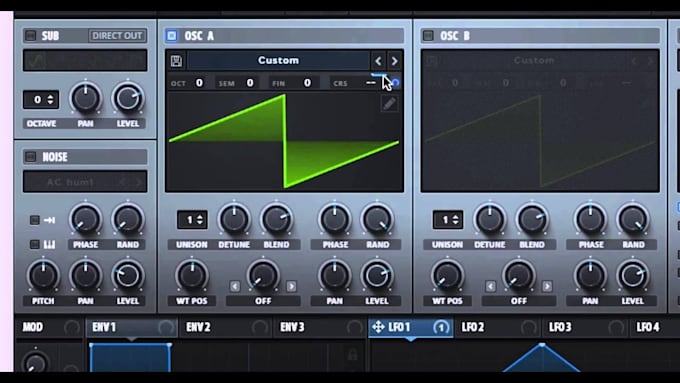
Task: Click the NOISE PAN knob
Action: pyautogui.click(x=85, y=275)
